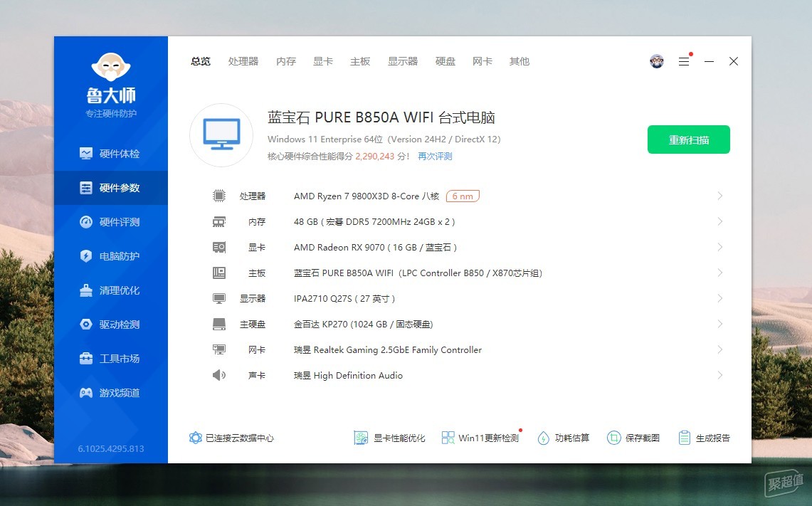Switch to the 总览 tab

(x=201, y=61)
